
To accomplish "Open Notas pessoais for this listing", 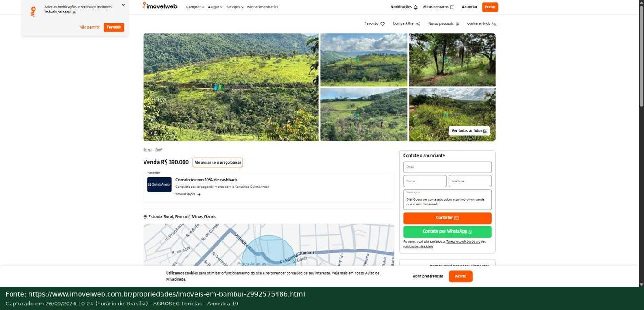I will [443, 24].
